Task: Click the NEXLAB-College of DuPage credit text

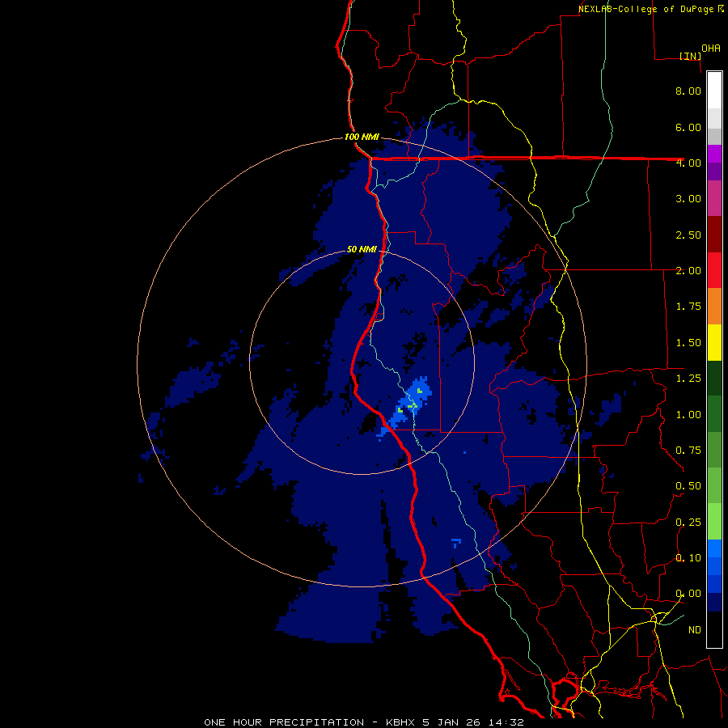Action: (x=650, y=9)
